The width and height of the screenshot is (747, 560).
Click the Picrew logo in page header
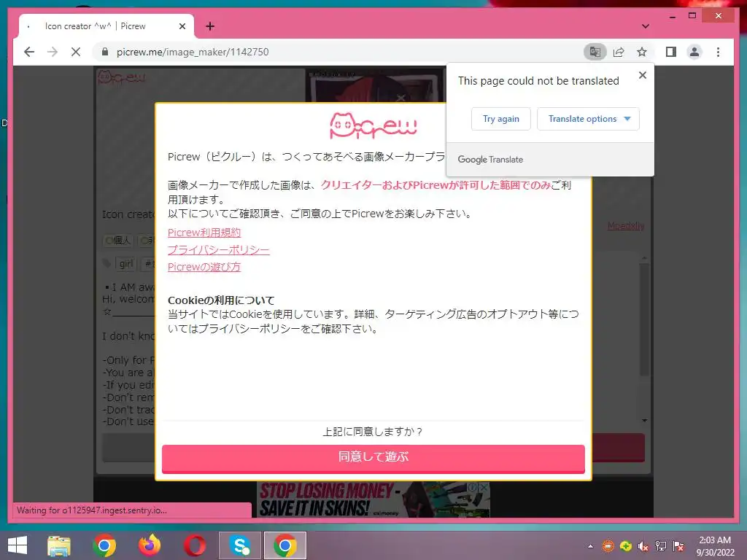(121, 77)
